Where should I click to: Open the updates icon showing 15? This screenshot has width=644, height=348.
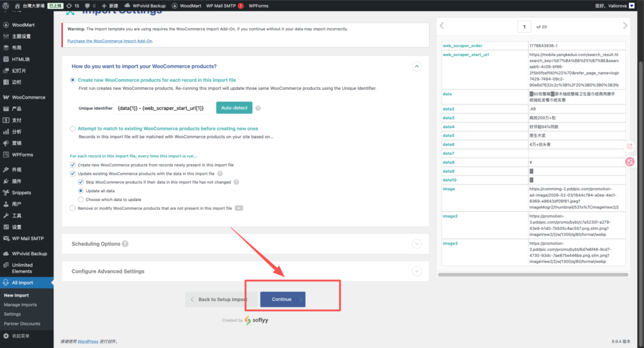coord(73,6)
